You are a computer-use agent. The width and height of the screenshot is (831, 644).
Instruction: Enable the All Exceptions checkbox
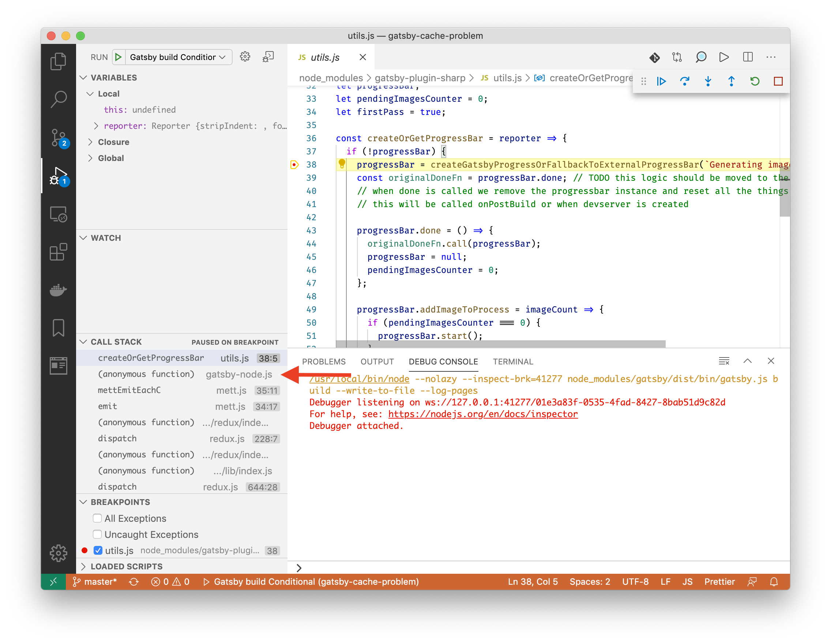97,518
